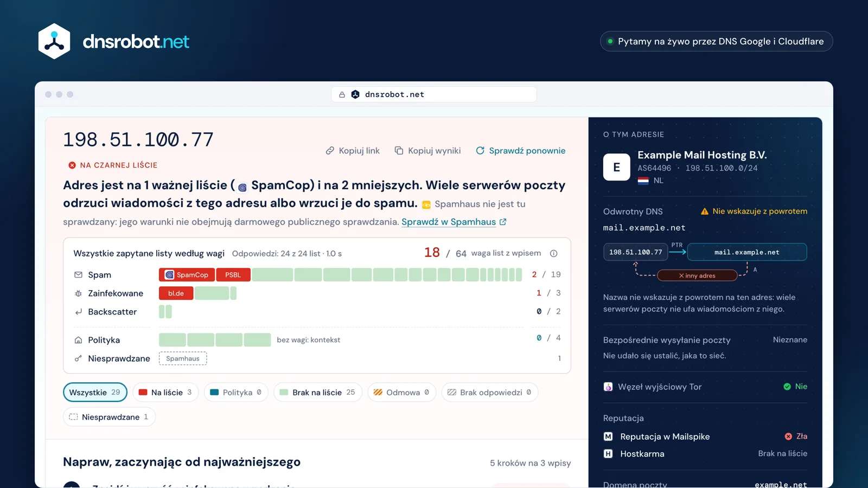
Task: Click Kopiuj link button
Action: 353,151
